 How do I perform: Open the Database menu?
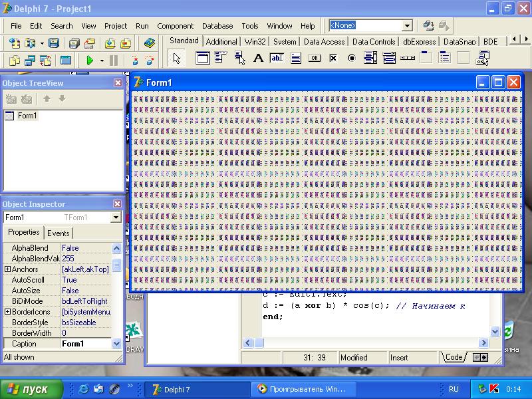[217, 26]
